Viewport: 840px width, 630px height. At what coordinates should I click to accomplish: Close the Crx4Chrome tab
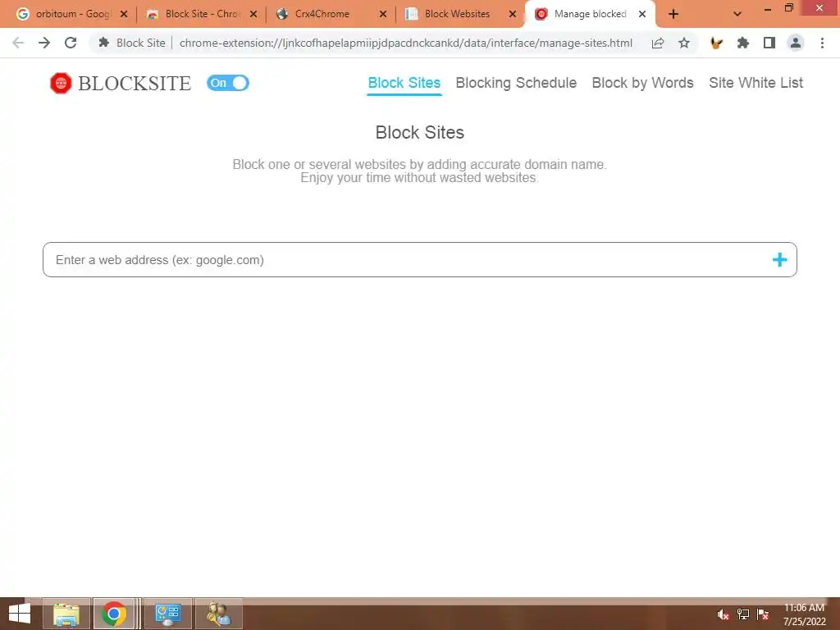coord(383,15)
